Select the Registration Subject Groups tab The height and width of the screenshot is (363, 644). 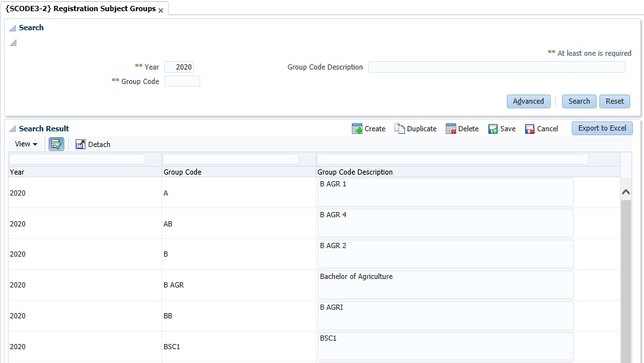tap(80, 9)
